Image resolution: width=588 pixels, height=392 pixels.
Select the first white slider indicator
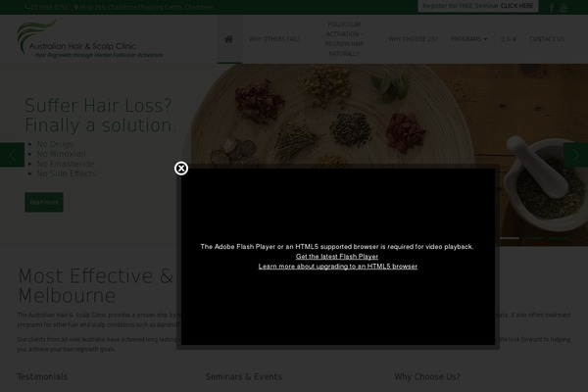(x=510, y=238)
